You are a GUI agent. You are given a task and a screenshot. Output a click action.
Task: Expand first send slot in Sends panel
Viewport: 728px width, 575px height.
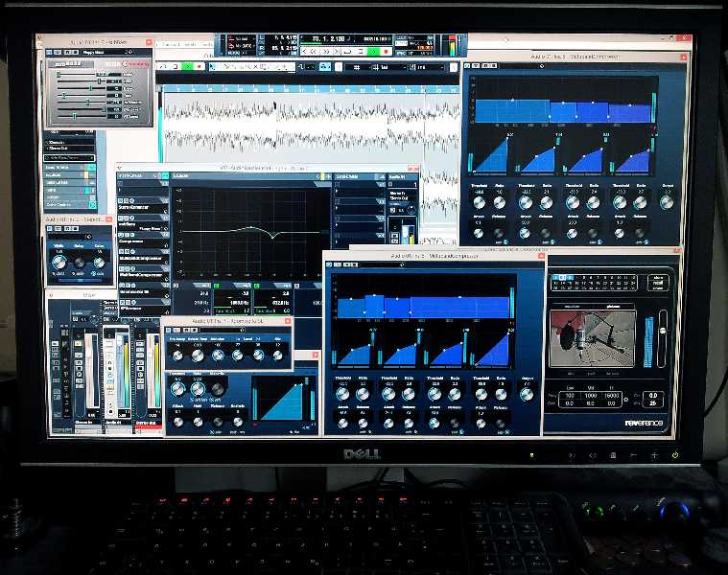coord(337,191)
